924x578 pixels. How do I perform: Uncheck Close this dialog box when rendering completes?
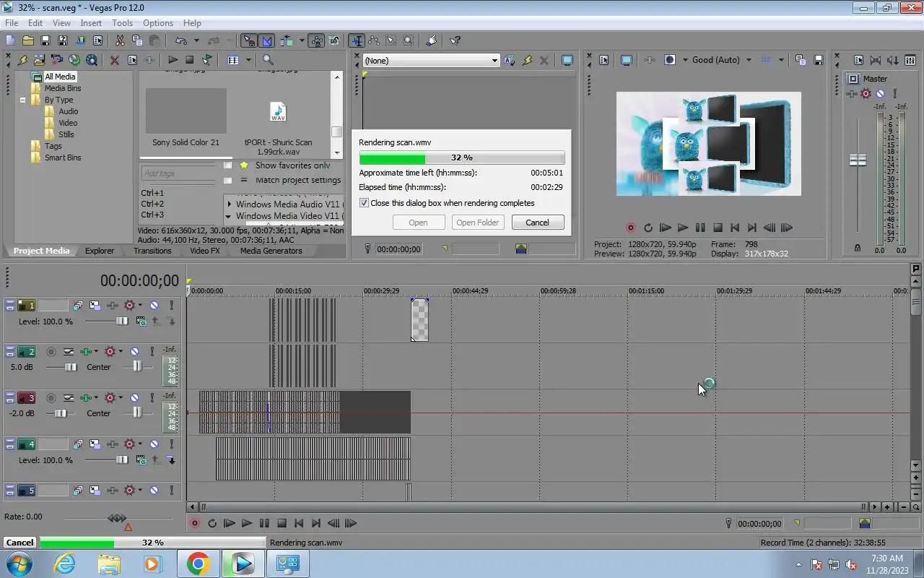pos(364,203)
